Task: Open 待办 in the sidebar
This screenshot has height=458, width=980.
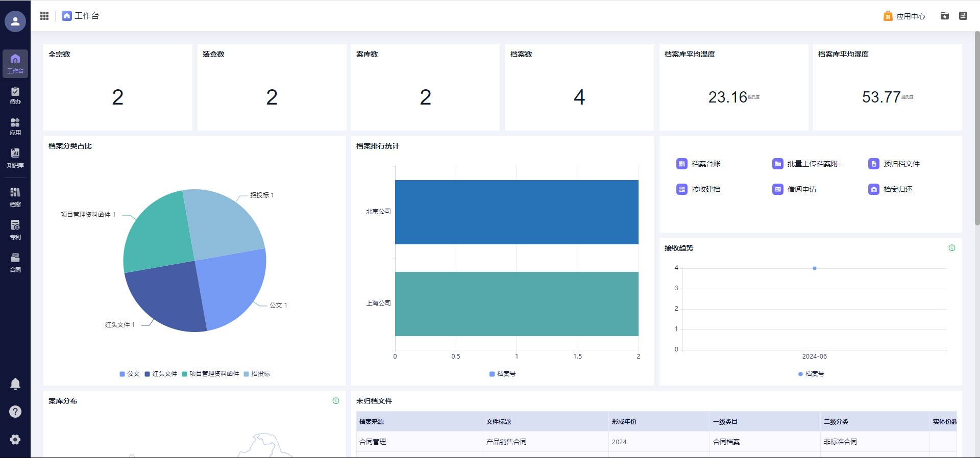Action: 15,95
